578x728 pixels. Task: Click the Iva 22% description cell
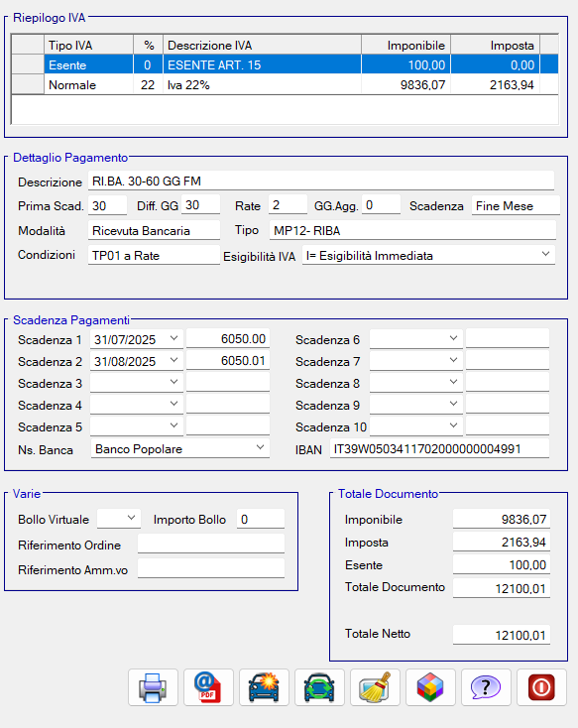click(262, 84)
